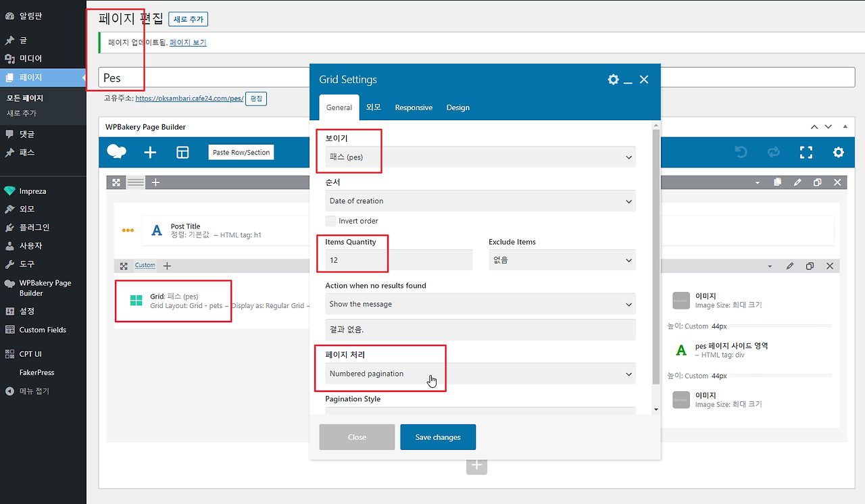The height and width of the screenshot is (504, 865).
Task: Switch to the General tab in Grid Settings
Action: click(x=339, y=107)
